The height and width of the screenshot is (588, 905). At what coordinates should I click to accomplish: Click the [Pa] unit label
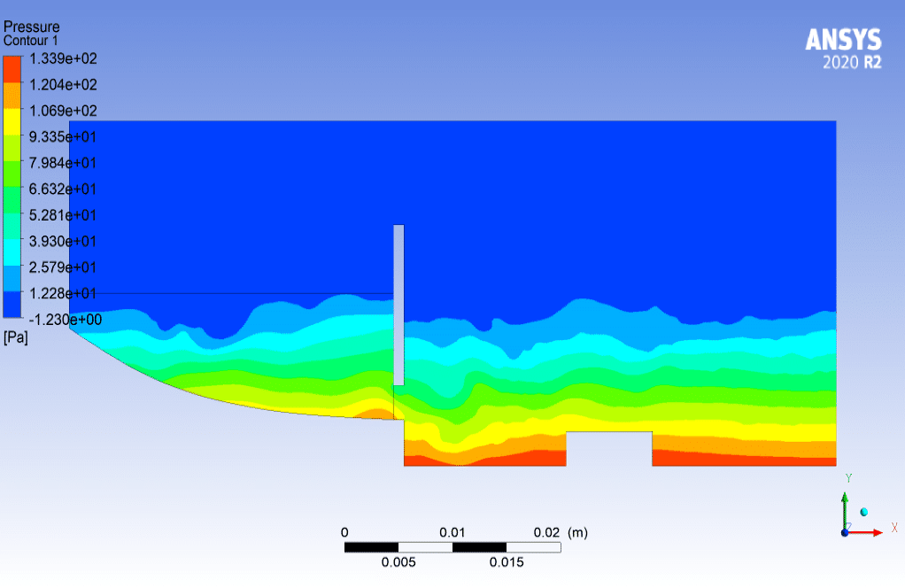[16, 338]
